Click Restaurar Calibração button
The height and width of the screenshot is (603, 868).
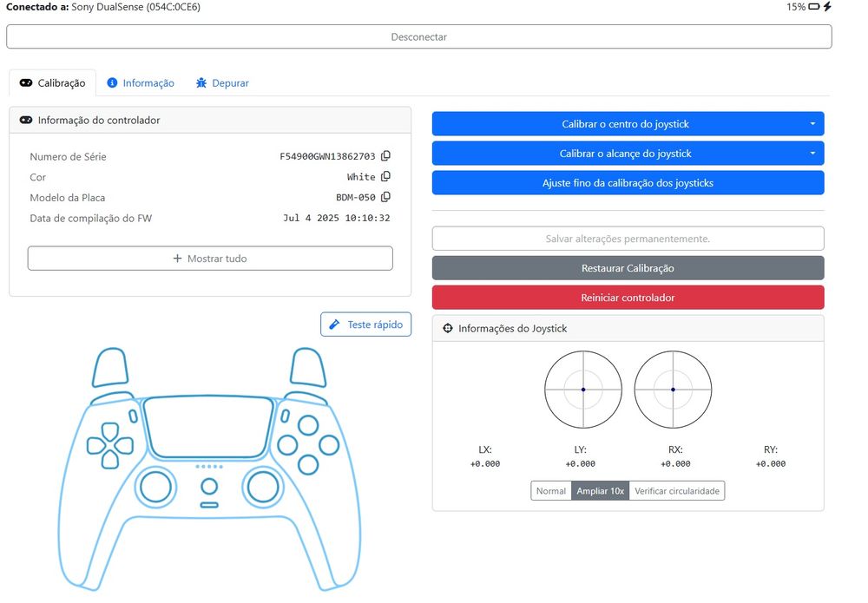[x=628, y=268]
